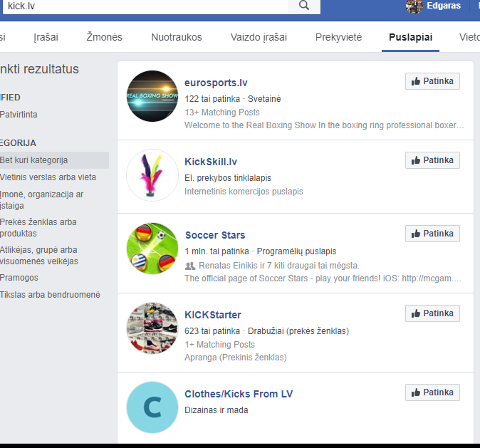Filter by Patvirtinta verified pages
The width and height of the screenshot is (480, 448).
(19, 115)
